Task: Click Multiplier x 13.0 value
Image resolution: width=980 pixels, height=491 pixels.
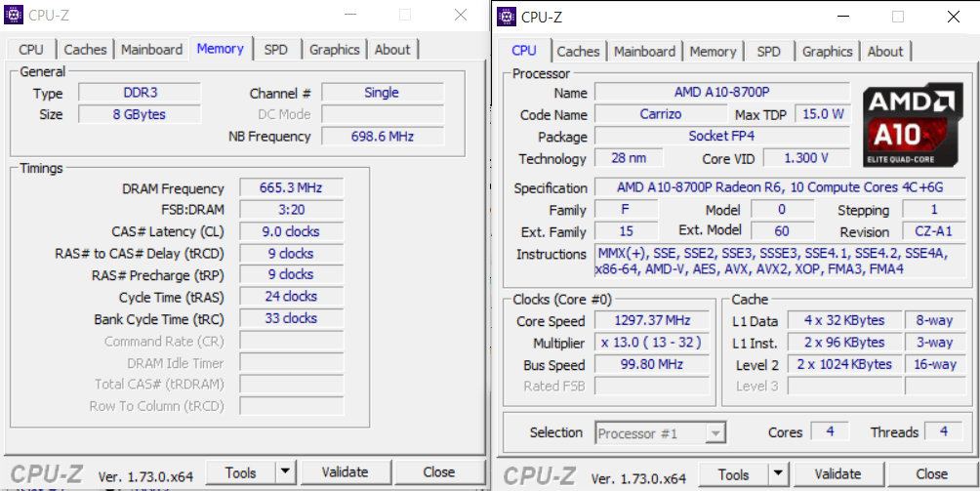Action: click(652, 343)
